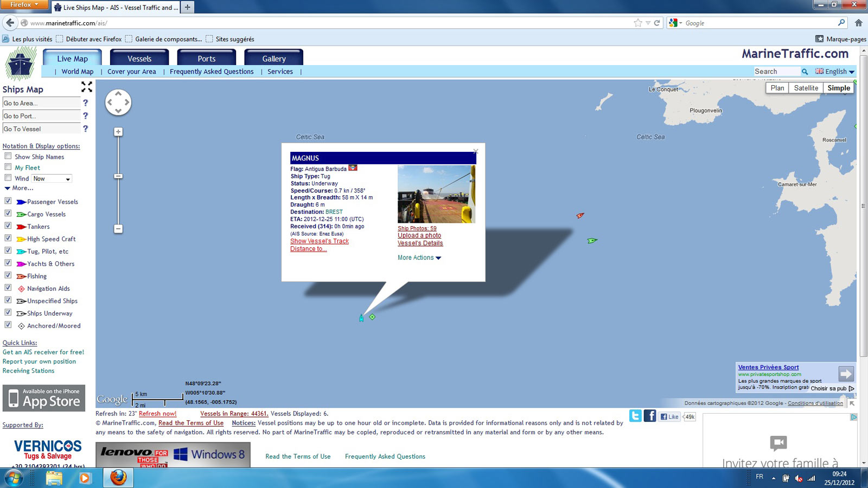This screenshot has width=868, height=488.
Task: Collapse map overview corner arrow
Action: [x=852, y=403]
